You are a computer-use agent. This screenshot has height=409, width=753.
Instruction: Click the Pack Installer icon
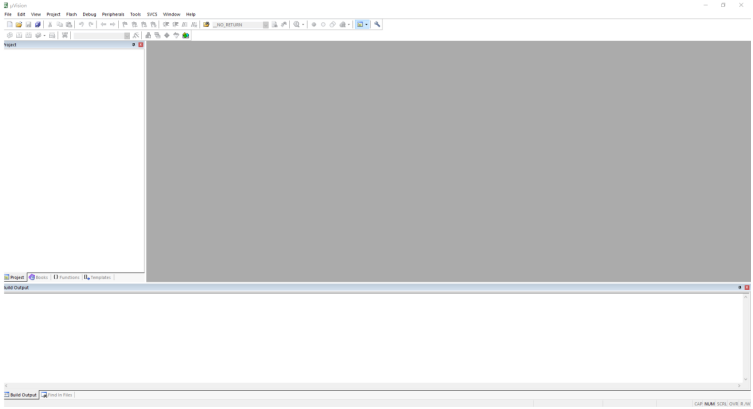coord(186,35)
